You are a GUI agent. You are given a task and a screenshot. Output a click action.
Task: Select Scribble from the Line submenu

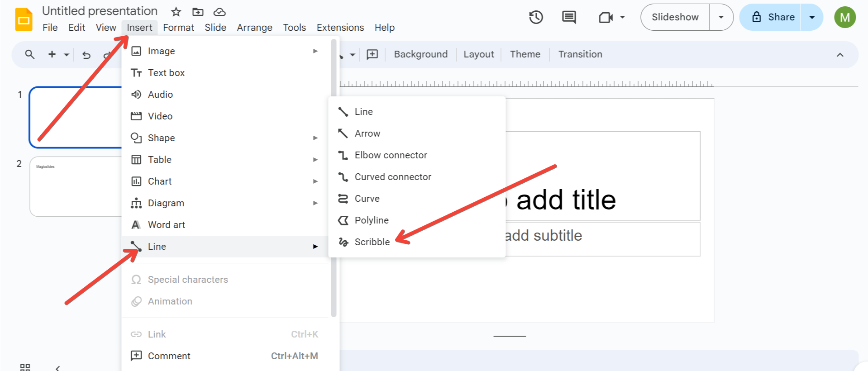coord(372,242)
